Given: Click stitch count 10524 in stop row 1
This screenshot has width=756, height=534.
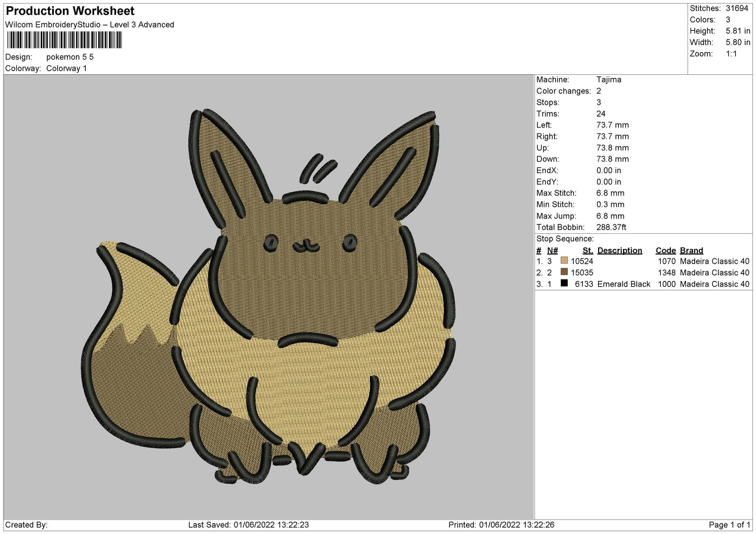Looking at the screenshot, I should pyautogui.click(x=582, y=262).
